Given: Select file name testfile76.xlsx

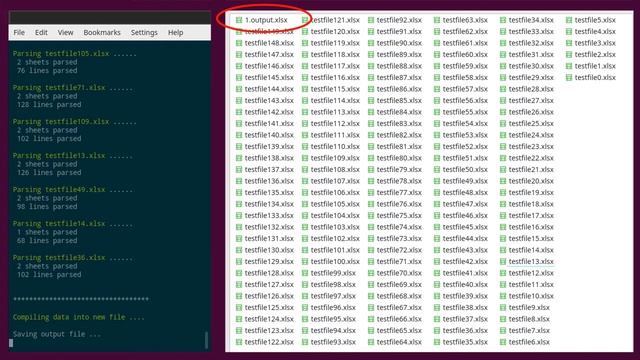Looking at the screenshot, I should click(x=399, y=204).
